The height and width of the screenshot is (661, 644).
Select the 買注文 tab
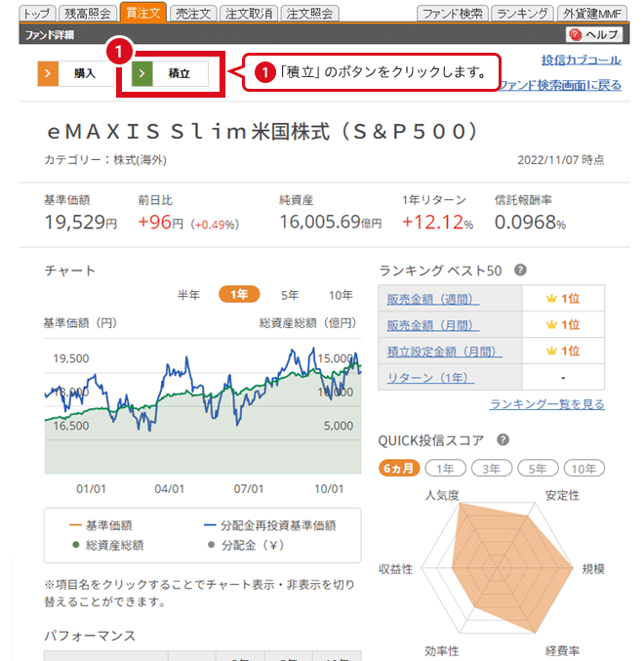(143, 13)
